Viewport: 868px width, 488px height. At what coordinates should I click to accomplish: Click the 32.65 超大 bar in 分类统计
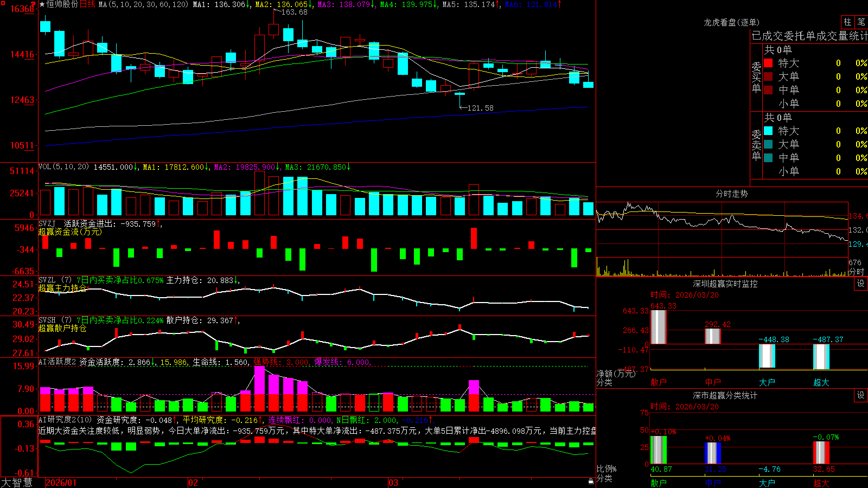coord(821,452)
